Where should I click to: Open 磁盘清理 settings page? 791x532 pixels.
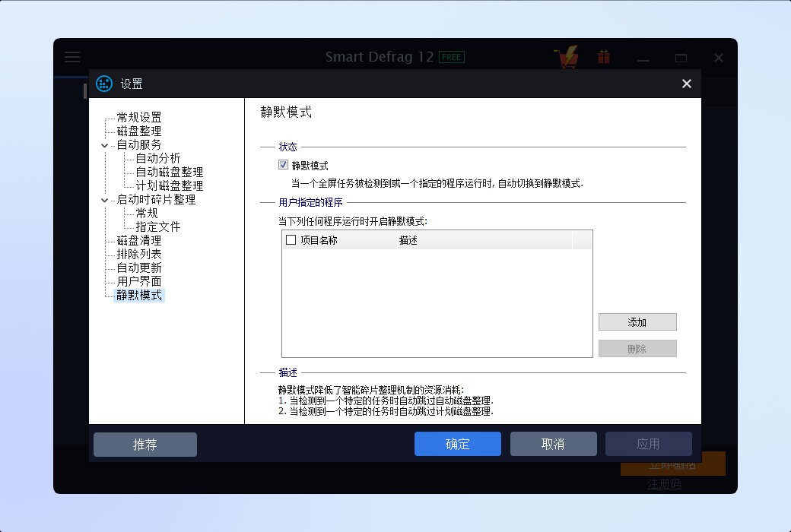(x=139, y=240)
